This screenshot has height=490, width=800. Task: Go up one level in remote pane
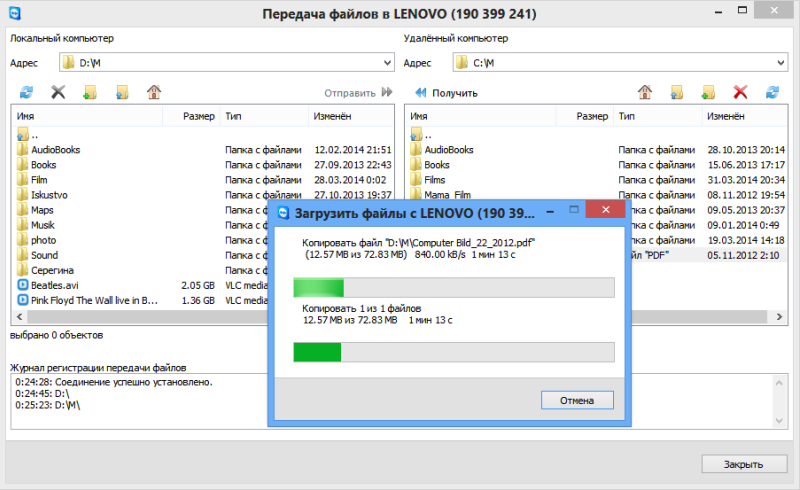(x=677, y=92)
